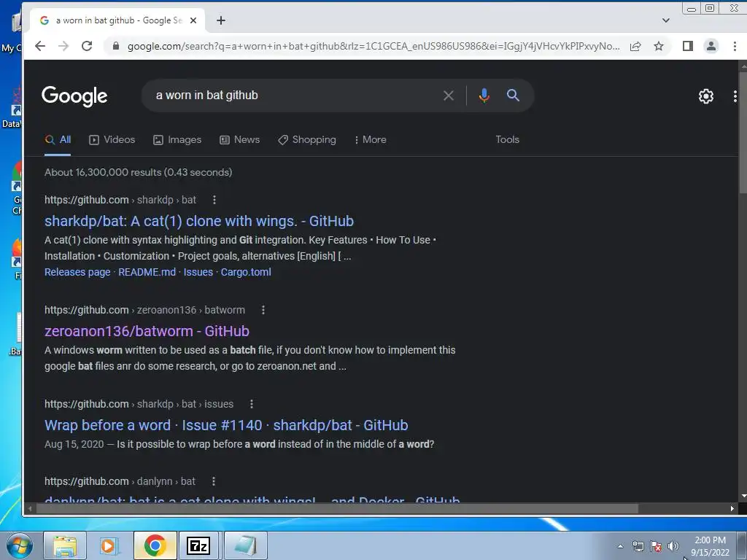Open sharkdp/bat cat(1) clone result
Image resolution: width=747 pixels, height=560 pixels.
pos(199,221)
